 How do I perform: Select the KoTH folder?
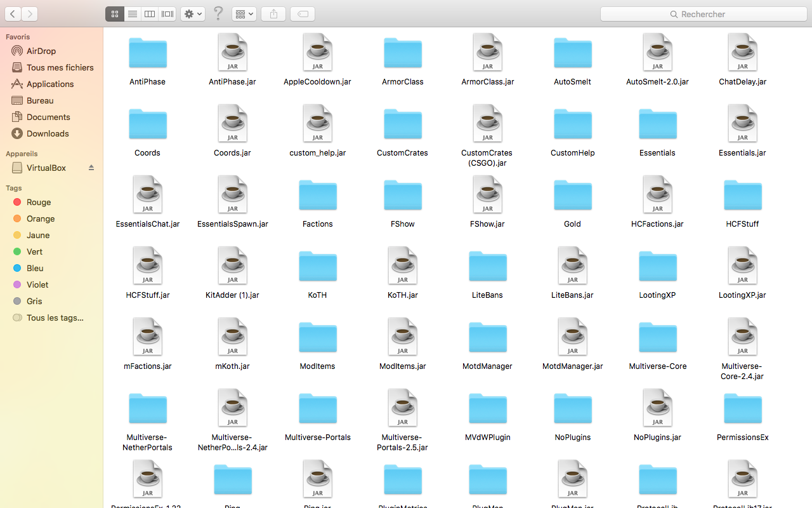pyautogui.click(x=318, y=267)
